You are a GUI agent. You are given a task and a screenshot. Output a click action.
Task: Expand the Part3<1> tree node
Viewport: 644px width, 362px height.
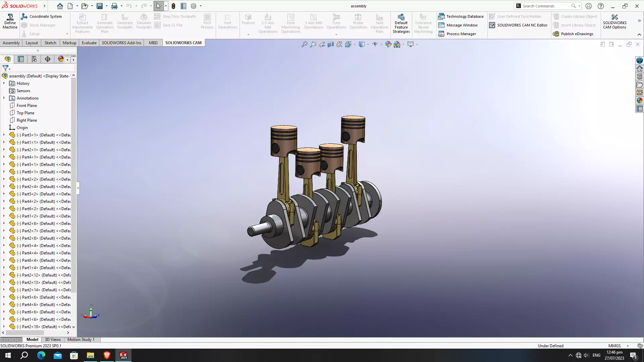point(4,135)
